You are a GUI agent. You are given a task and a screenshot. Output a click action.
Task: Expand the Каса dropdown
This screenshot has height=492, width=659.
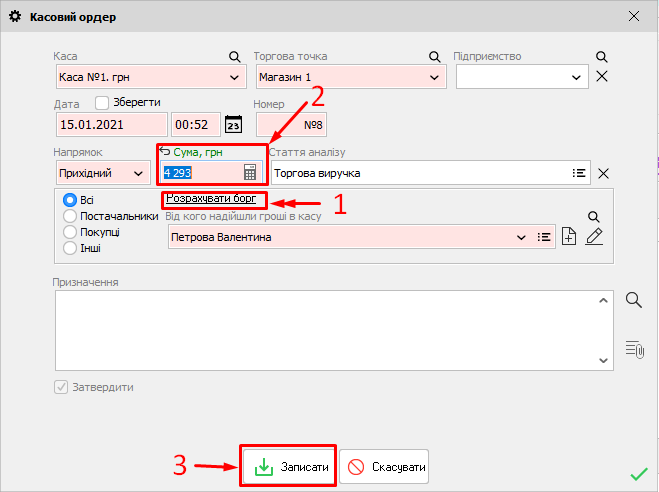(x=235, y=77)
